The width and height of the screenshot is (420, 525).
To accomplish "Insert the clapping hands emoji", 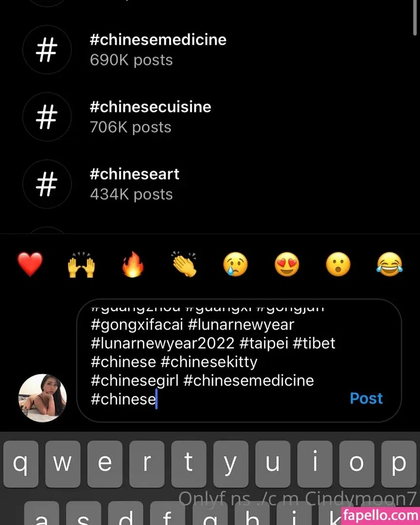I will tap(184, 265).
